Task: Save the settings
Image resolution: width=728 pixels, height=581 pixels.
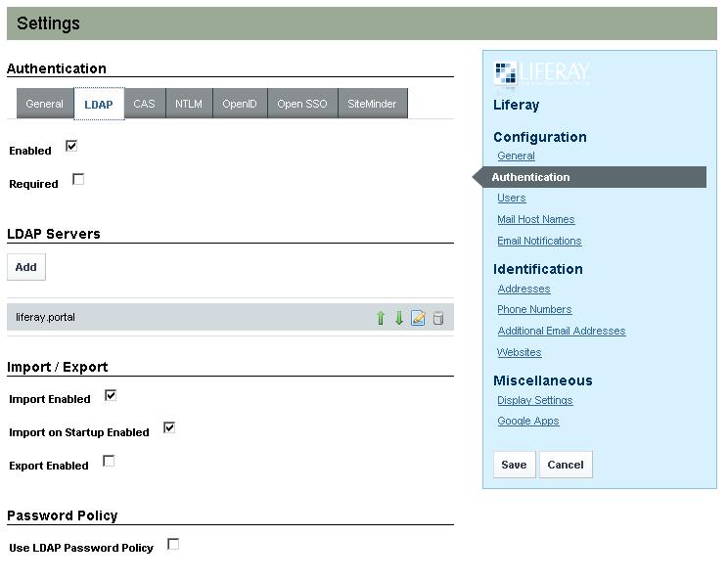Action: coord(514,465)
